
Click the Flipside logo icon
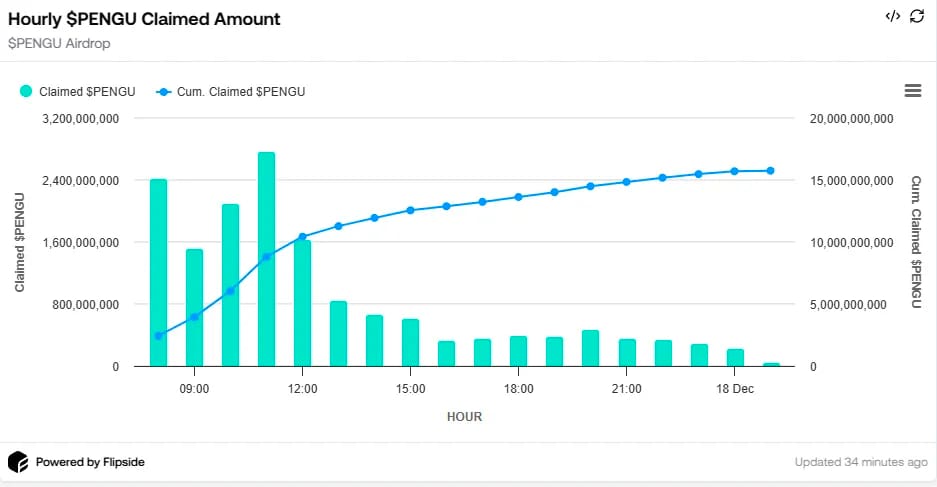[x=18, y=462]
